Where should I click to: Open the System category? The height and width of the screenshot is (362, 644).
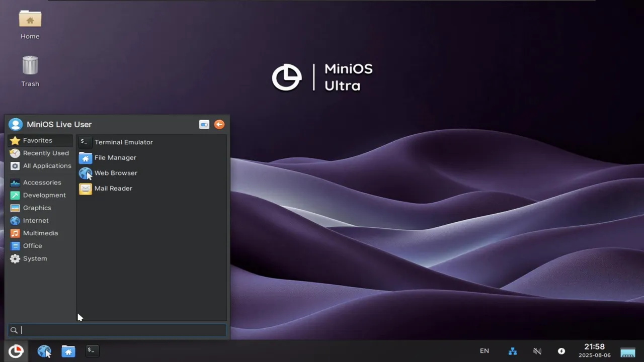40,258
